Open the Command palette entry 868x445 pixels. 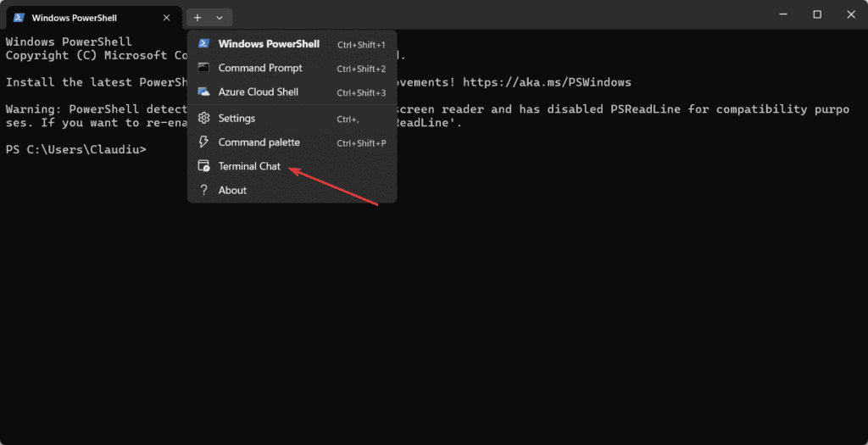[292, 142]
